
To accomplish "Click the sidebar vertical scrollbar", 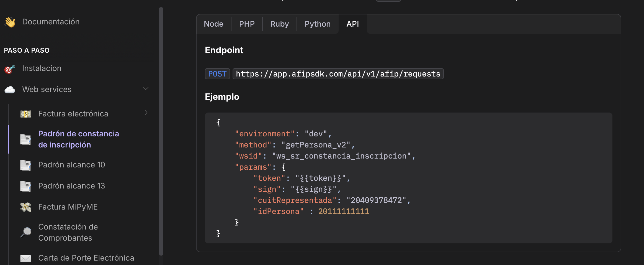I will tap(161, 130).
